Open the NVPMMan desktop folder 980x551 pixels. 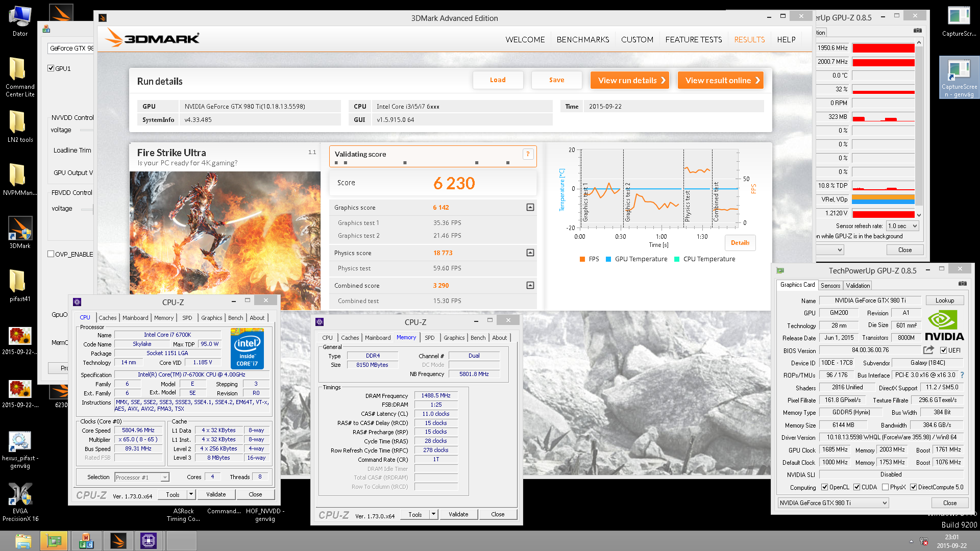click(20, 180)
